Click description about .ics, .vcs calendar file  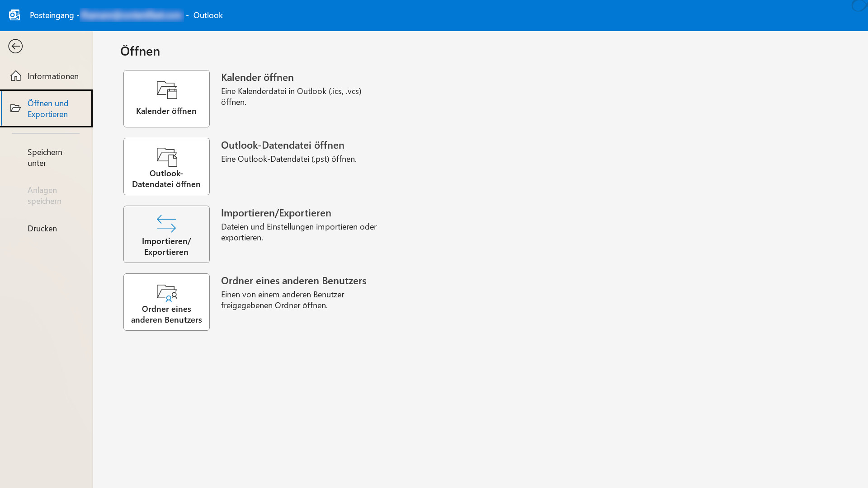coord(291,96)
